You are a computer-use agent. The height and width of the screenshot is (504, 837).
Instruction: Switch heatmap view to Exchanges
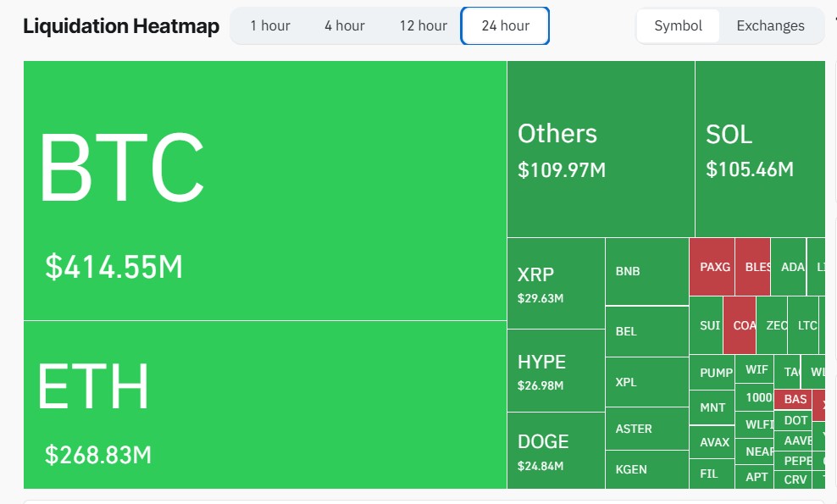770,25
